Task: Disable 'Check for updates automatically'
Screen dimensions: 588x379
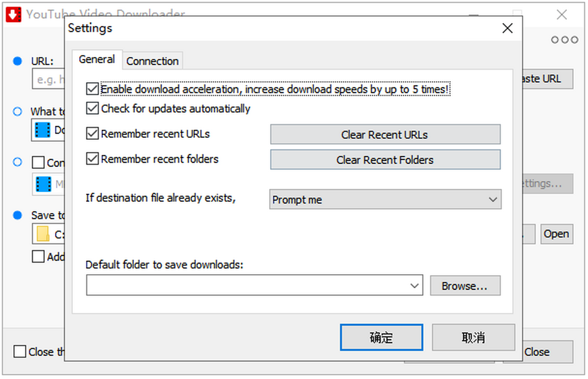Action: [93, 108]
